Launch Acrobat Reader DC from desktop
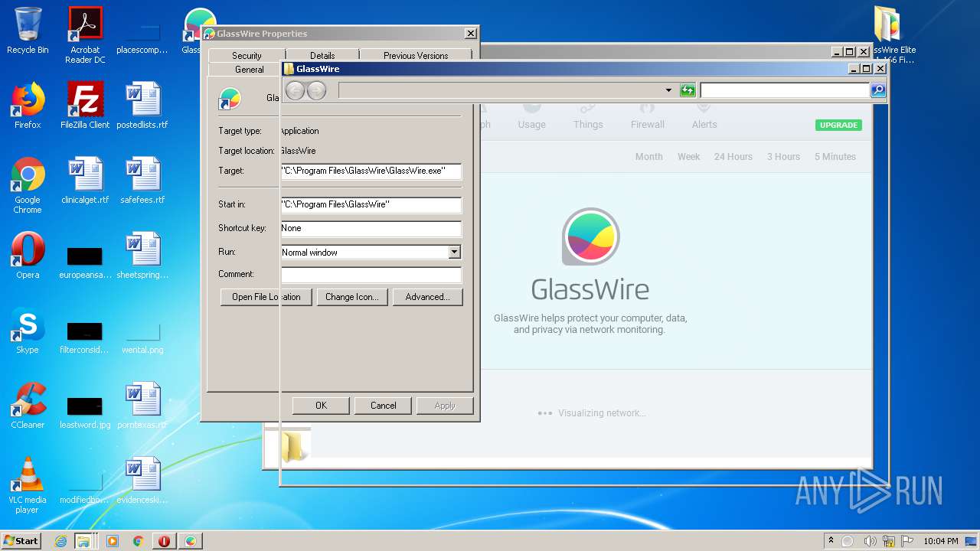Screen dimensions: 980x551 point(85,34)
